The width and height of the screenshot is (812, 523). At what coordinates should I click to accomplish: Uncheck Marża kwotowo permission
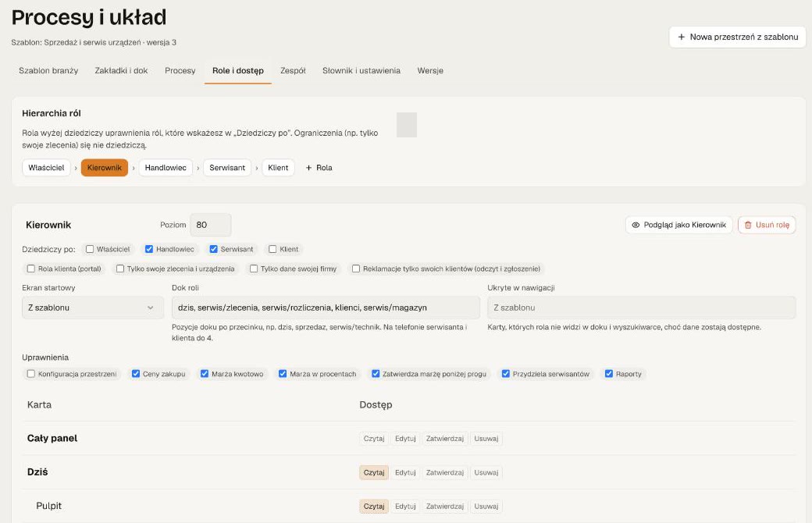[205, 374]
